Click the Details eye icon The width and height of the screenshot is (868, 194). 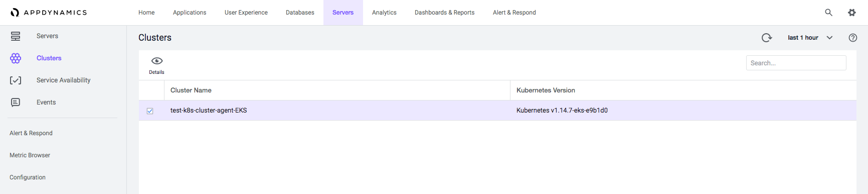[x=157, y=61]
